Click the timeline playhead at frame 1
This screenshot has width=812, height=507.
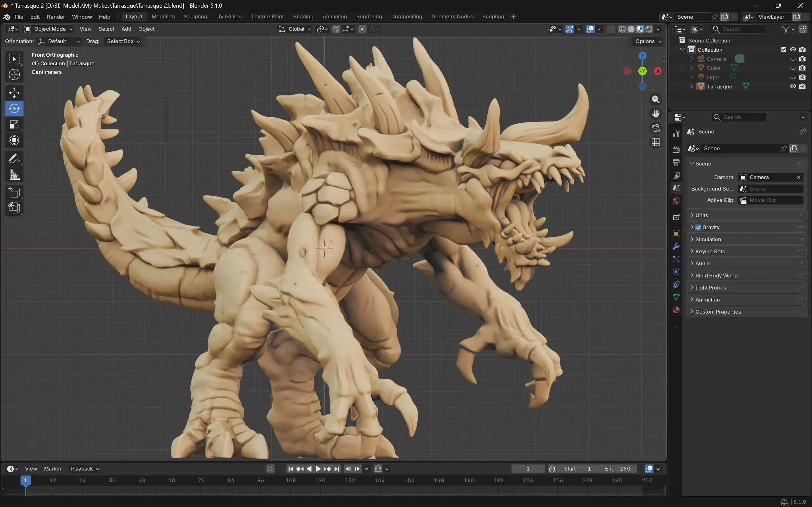(x=25, y=480)
